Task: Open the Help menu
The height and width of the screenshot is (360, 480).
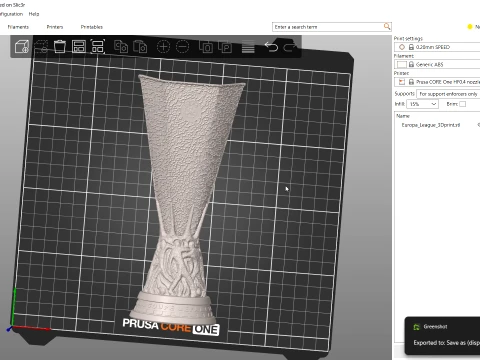Action: (34, 14)
